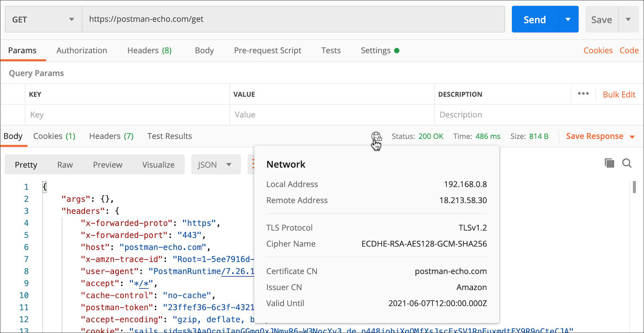Click the network globe lock icon
The width and height of the screenshot is (644, 333).
376,137
